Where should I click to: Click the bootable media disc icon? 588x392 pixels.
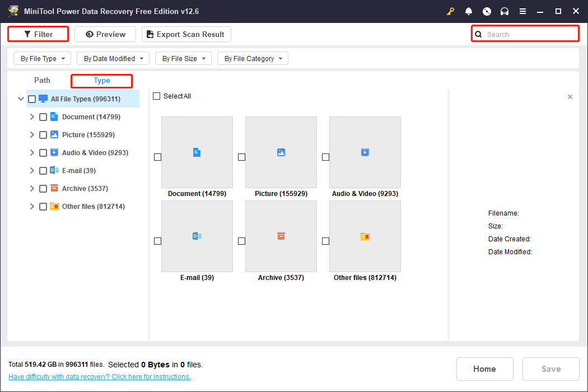click(487, 11)
